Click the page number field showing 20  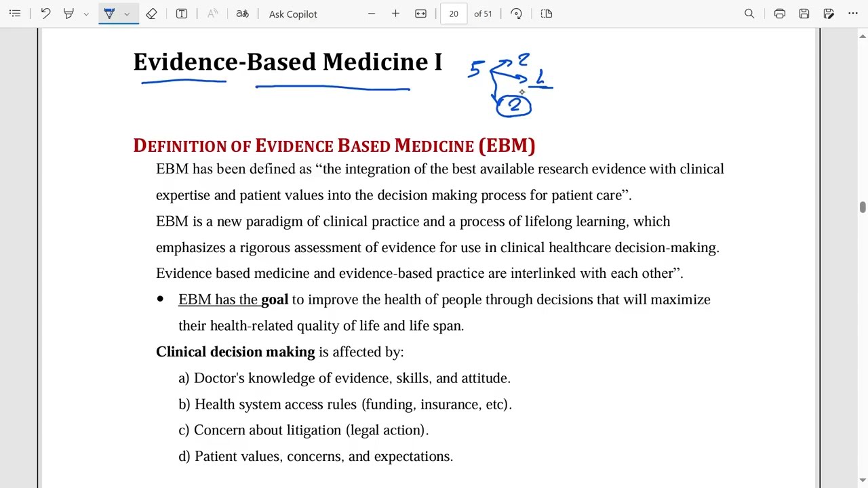tap(454, 14)
